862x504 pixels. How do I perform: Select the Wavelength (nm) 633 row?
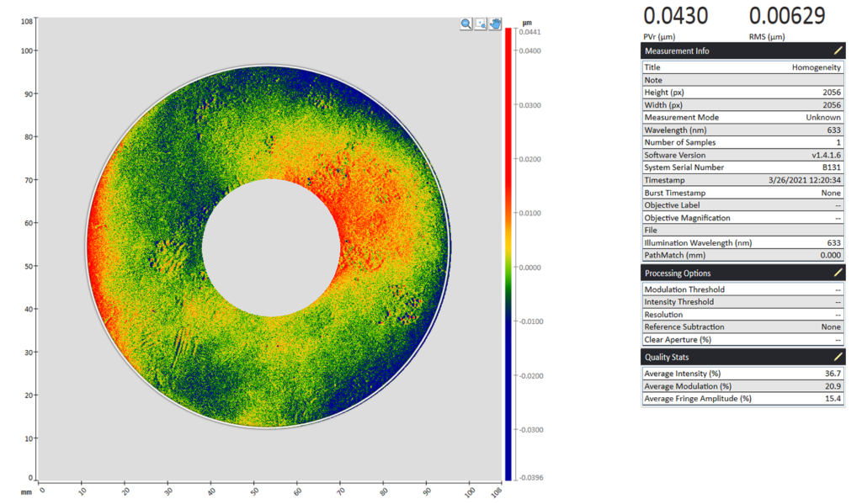click(x=741, y=130)
